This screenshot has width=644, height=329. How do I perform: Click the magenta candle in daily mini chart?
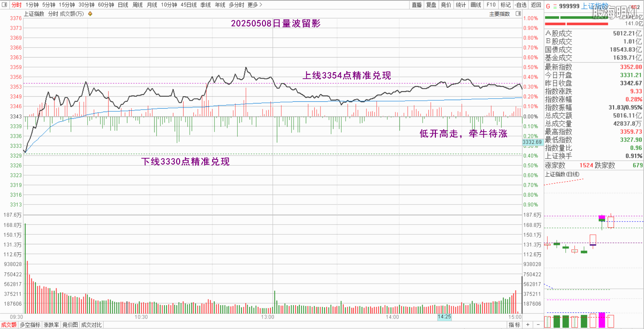[602, 218]
